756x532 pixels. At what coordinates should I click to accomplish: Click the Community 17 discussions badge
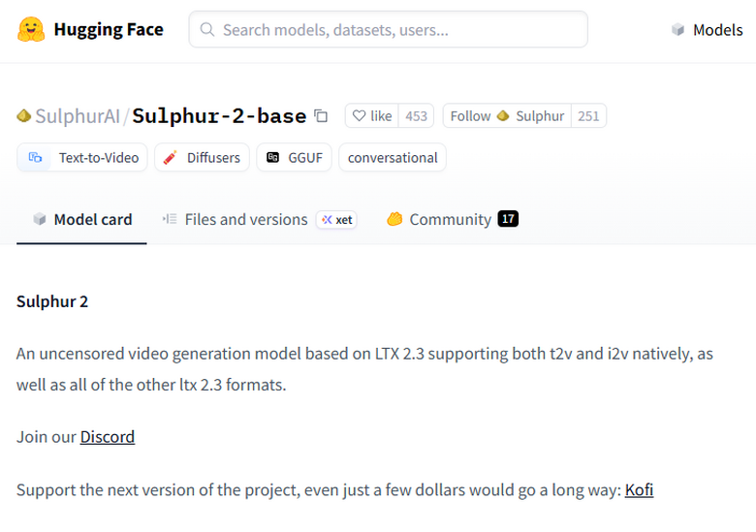click(x=508, y=219)
